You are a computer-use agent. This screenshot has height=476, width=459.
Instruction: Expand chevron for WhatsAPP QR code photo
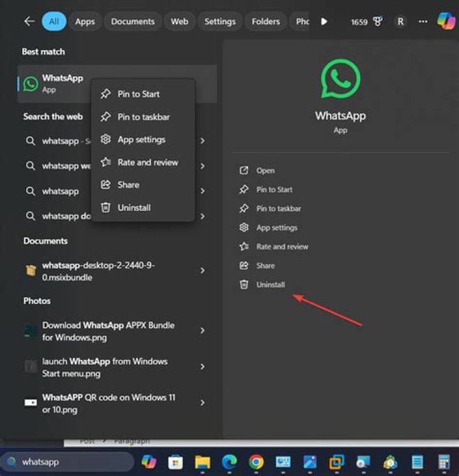203,403
